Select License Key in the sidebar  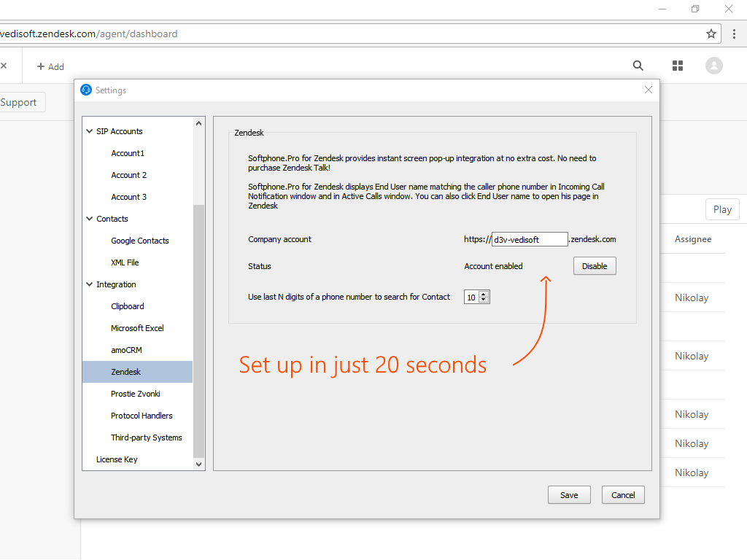(x=116, y=459)
